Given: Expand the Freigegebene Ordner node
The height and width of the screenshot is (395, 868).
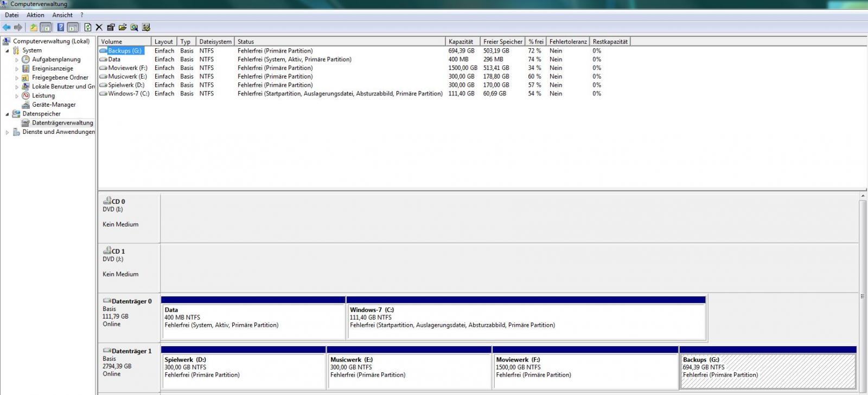Looking at the screenshot, I should (17, 78).
